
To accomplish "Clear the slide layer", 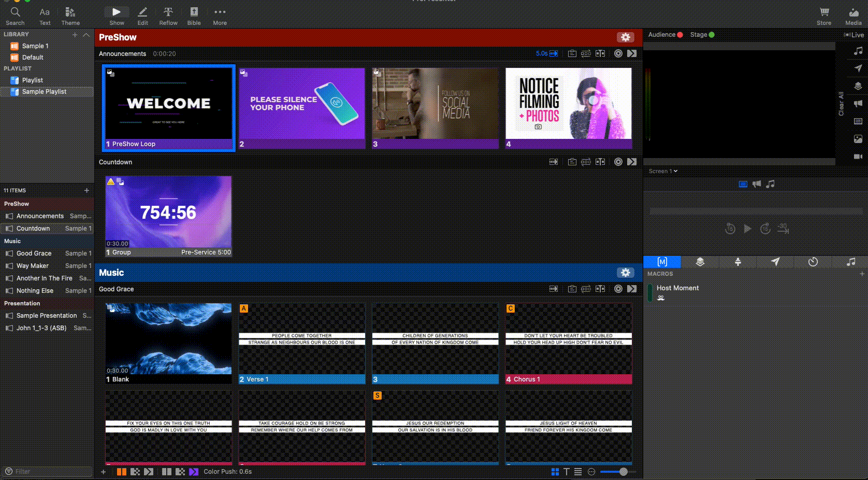I will click(858, 121).
